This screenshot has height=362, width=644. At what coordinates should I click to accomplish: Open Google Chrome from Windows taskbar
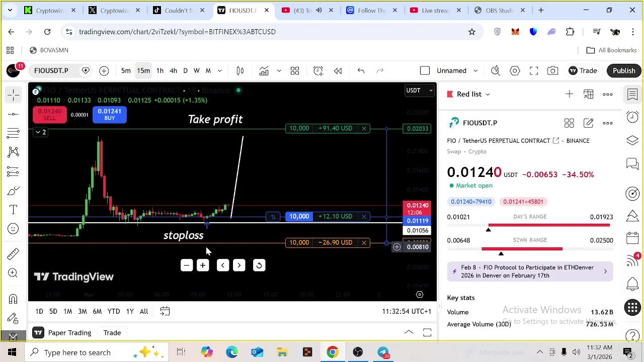click(x=333, y=352)
